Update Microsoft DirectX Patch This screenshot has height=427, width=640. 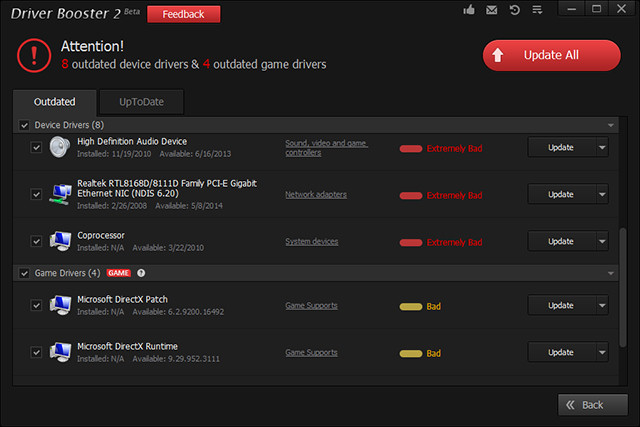pos(562,305)
